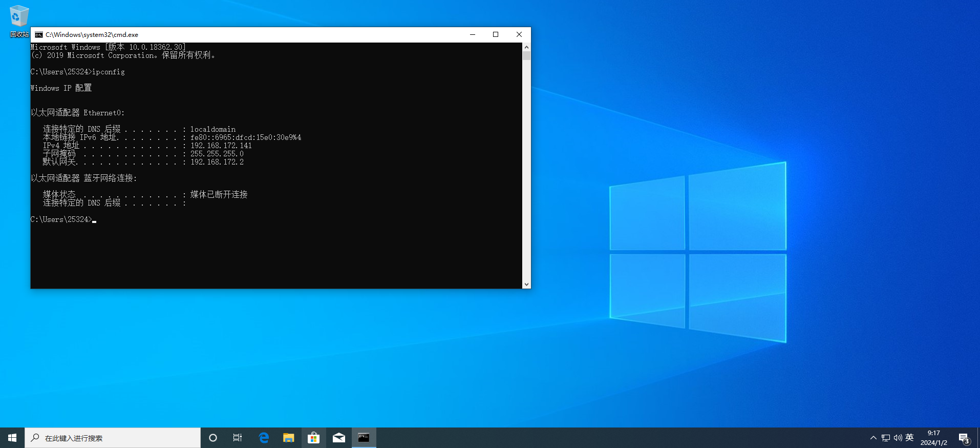Open Microsoft Store from the taskbar
This screenshot has height=448, width=980.
313,438
